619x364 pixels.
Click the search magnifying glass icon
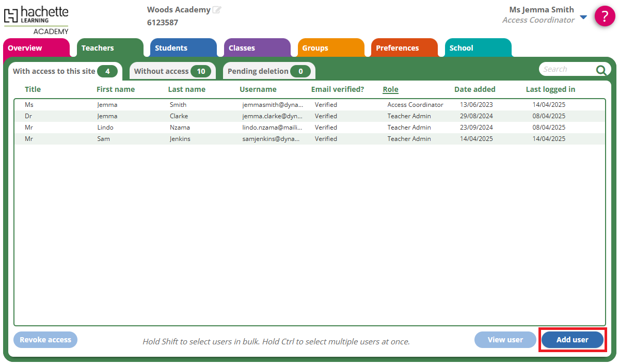coord(601,70)
